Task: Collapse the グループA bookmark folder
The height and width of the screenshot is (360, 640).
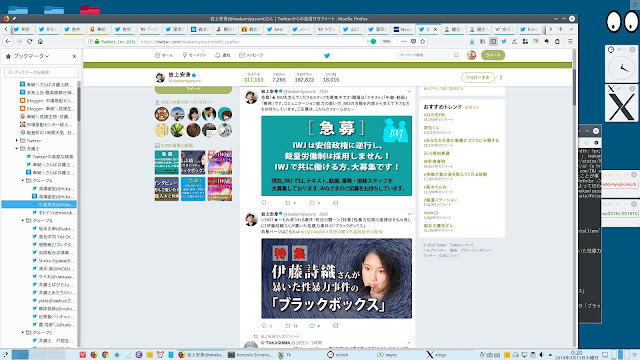Action: click(23, 180)
